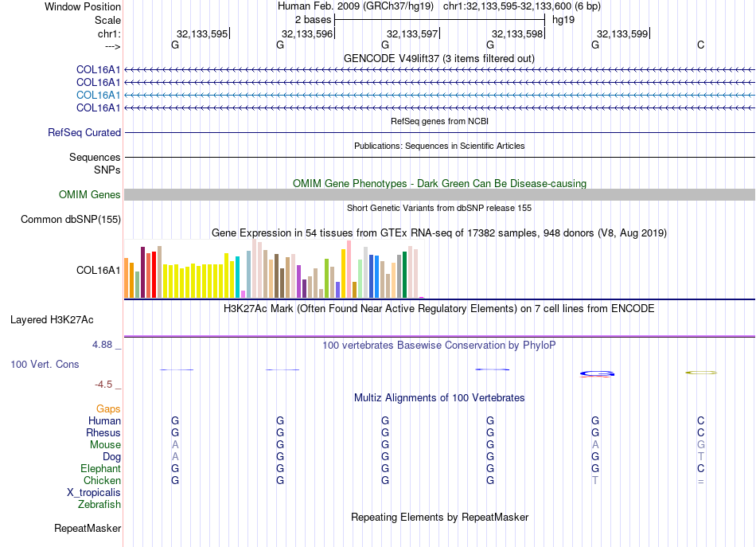
Task: Click the chr1 32,133,597 ruler position
Action: tap(412, 33)
